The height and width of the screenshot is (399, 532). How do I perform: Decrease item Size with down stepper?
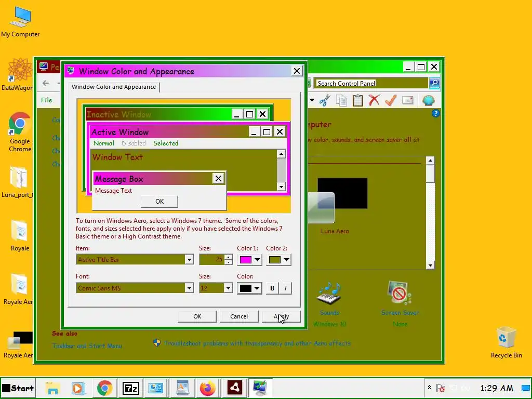click(229, 262)
